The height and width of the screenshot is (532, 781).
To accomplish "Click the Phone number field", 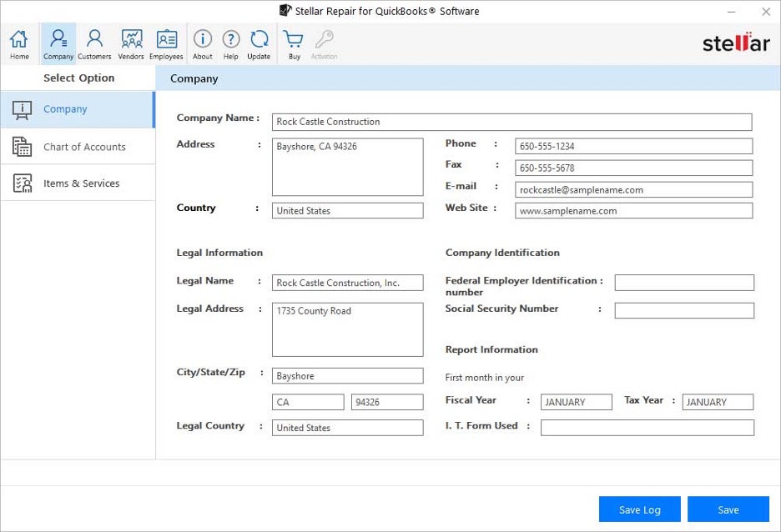I will 633,146.
